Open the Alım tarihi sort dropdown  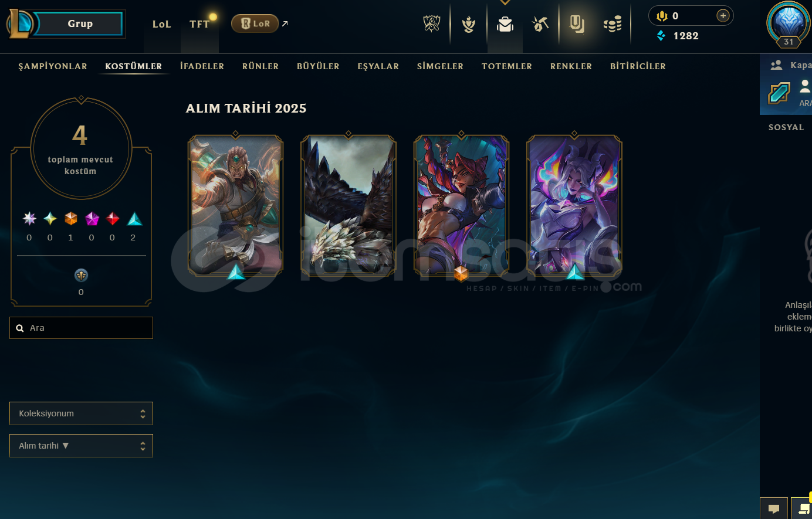click(x=81, y=446)
